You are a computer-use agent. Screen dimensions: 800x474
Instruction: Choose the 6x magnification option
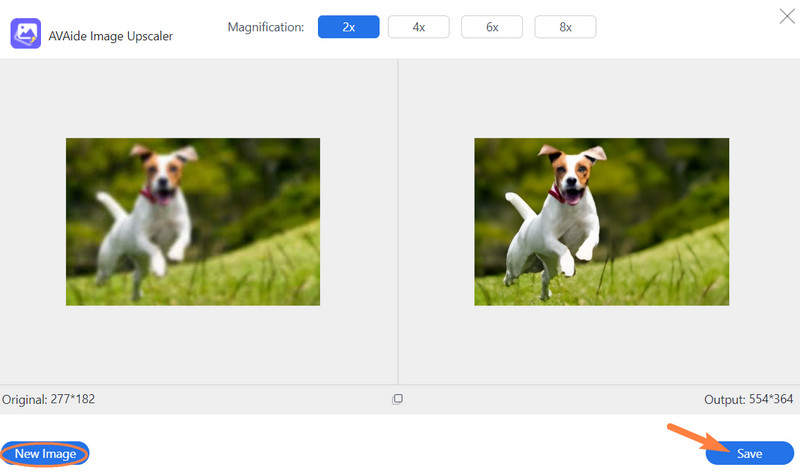[x=492, y=27]
